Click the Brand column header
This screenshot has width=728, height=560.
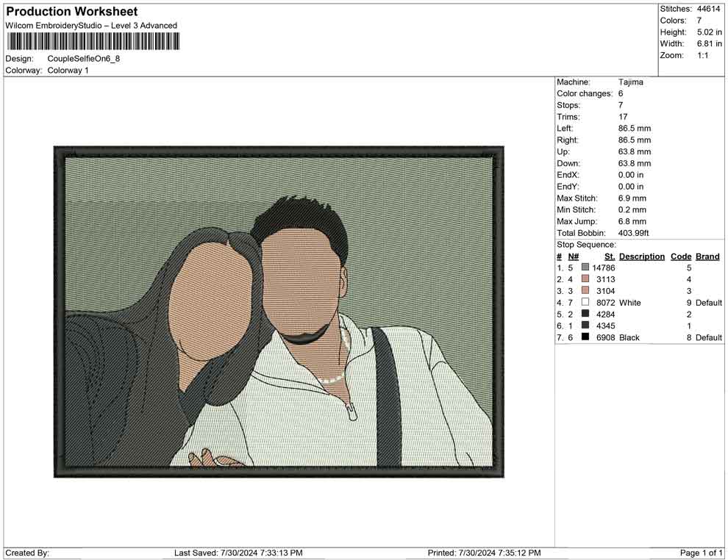click(x=707, y=256)
